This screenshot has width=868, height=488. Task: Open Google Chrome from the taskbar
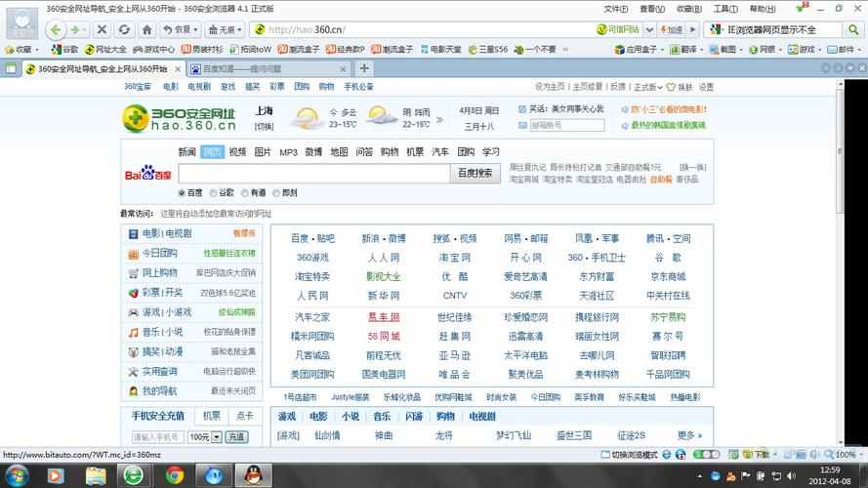(175, 475)
